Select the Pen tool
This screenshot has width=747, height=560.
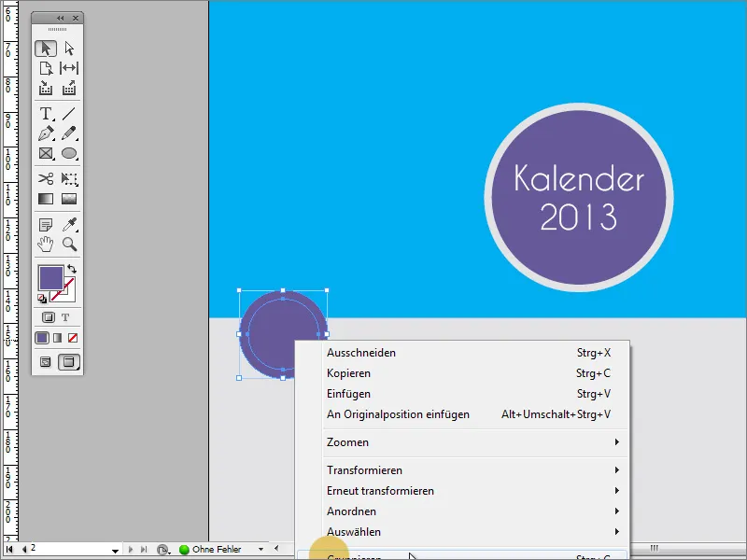click(x=46, y=133)
